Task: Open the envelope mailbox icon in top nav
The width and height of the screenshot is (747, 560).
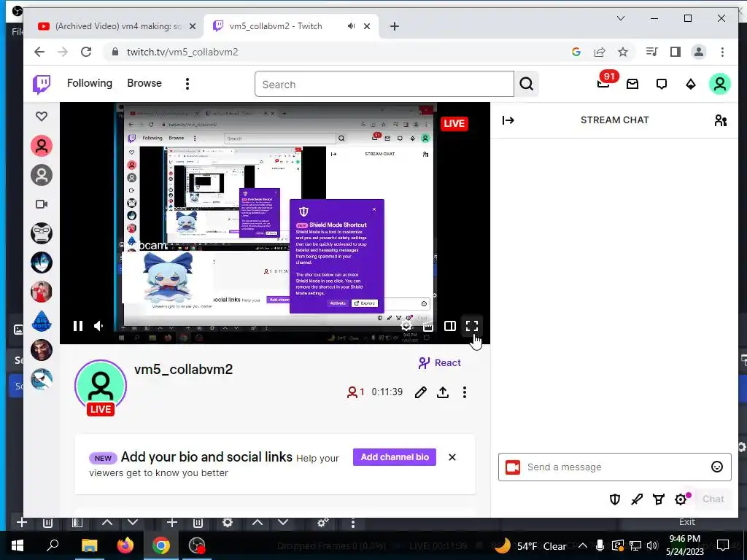Action: 632,85
